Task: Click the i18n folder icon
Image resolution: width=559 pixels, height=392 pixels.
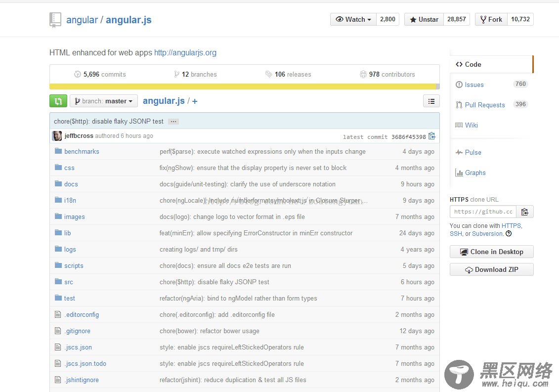Action: 58,200
